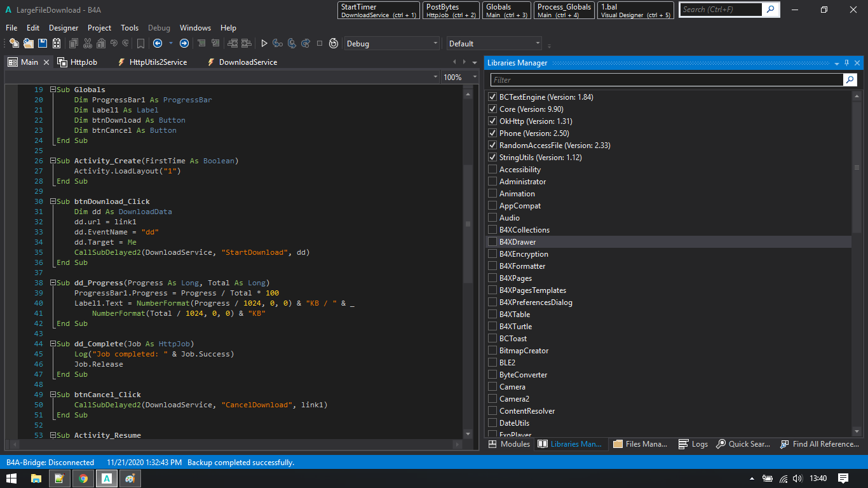Collapse Sub dd_Complete region
Viewport: 868px width, 488px height.
(53, 344)
